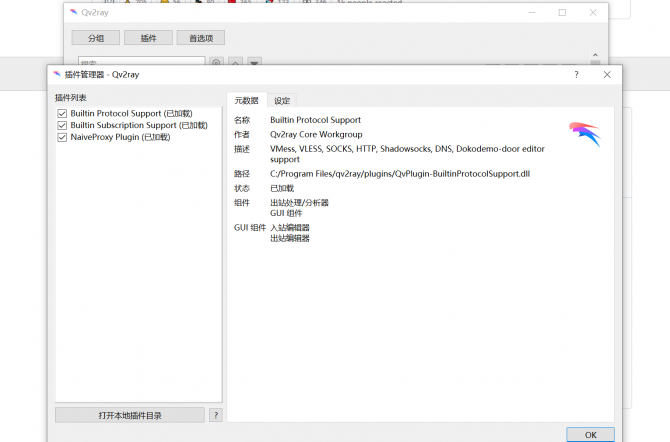Click the 分组 button in the main window
Viewport: 670px width, 442px height.
pos(95,38)
